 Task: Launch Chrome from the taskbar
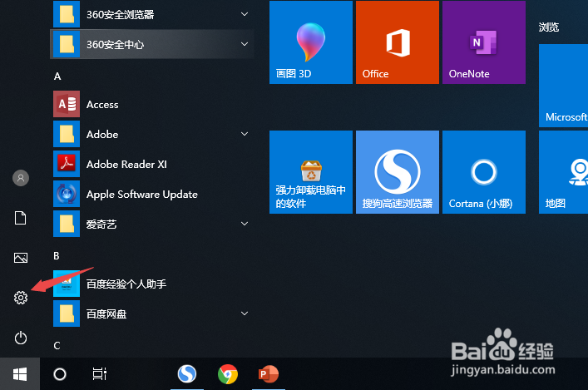pos(228,374)
